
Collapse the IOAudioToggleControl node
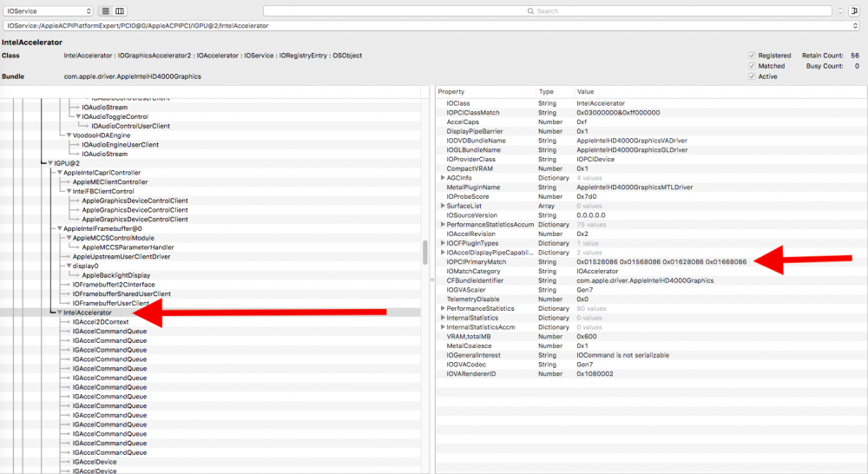click(x=79, y=117)
